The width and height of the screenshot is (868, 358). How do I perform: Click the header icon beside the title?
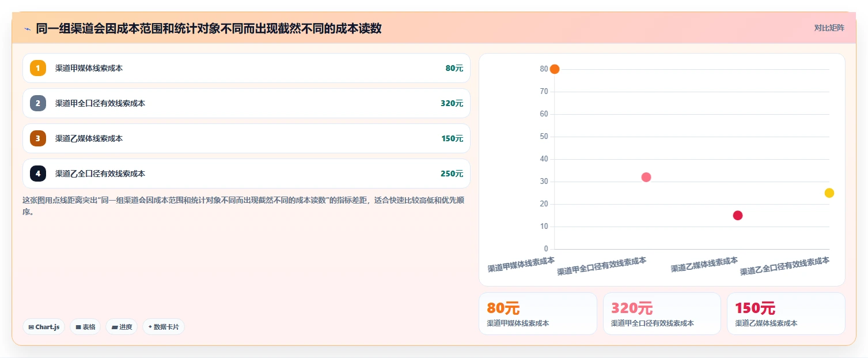tap(27, 29)
